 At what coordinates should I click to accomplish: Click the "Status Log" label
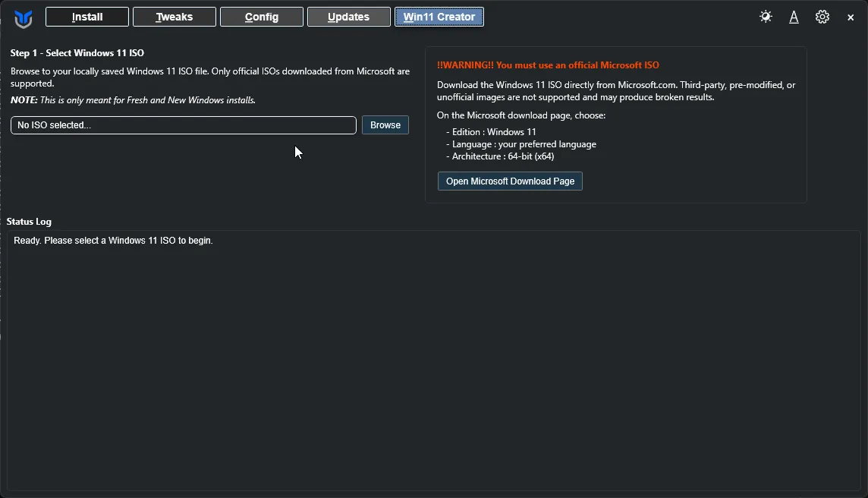[29, 222]
